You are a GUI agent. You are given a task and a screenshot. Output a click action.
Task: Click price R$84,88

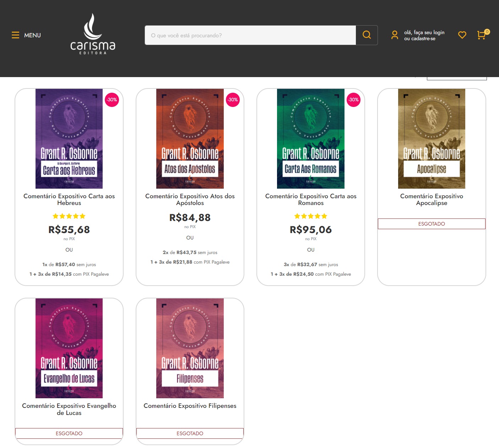(x=190, y=217)
